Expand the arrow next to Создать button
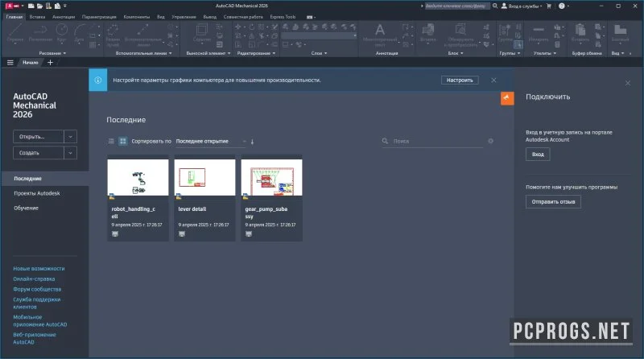Image resolution: width=644 pixels, height=359 pixels. click(70, 153)
